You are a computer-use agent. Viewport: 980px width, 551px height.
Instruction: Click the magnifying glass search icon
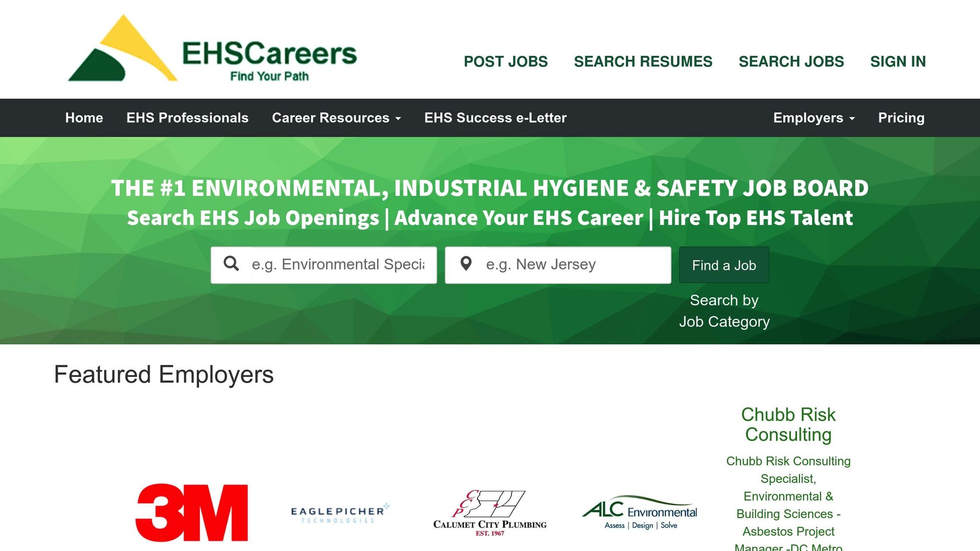coord(232,264)
